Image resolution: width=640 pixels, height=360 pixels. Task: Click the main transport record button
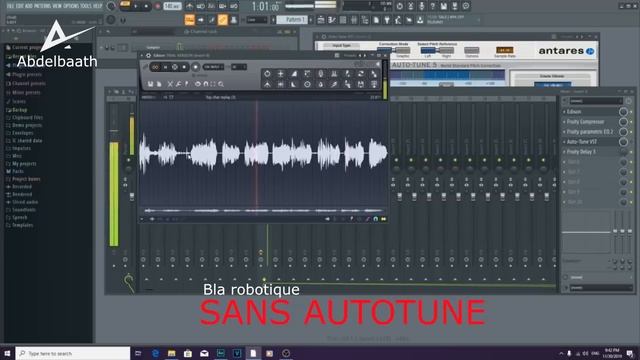tap(157, 6)
